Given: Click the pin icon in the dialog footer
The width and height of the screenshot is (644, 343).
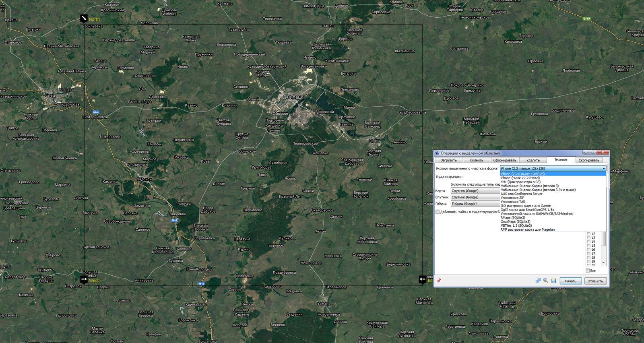Looking at the screenshot, I should coord(439,281).
